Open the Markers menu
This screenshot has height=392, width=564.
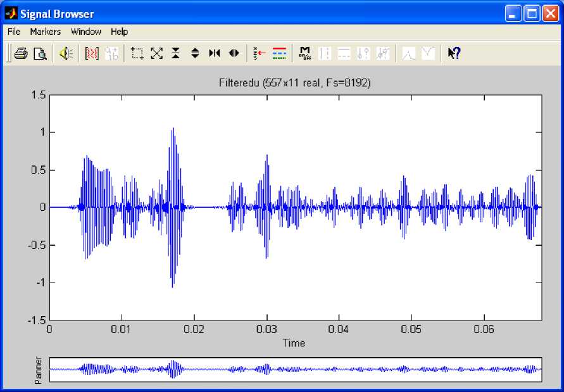point(46,32)
